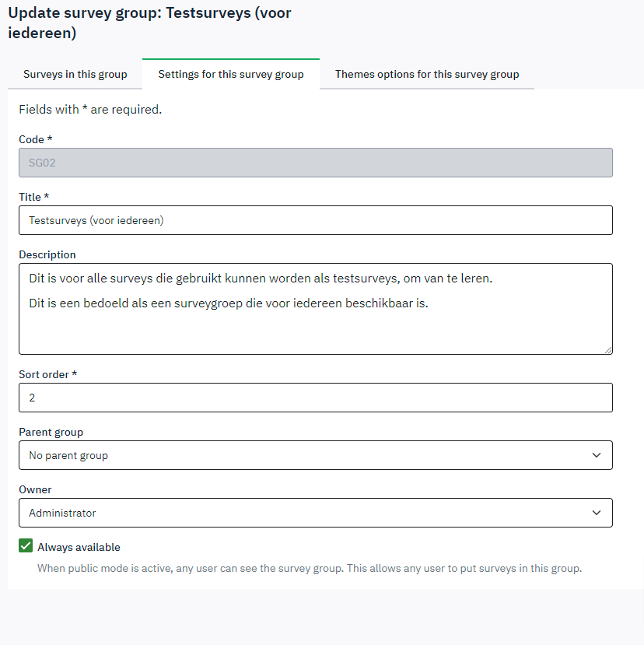
Task: Toggle the 'Always available' checkbox
Action: [26, 546]
